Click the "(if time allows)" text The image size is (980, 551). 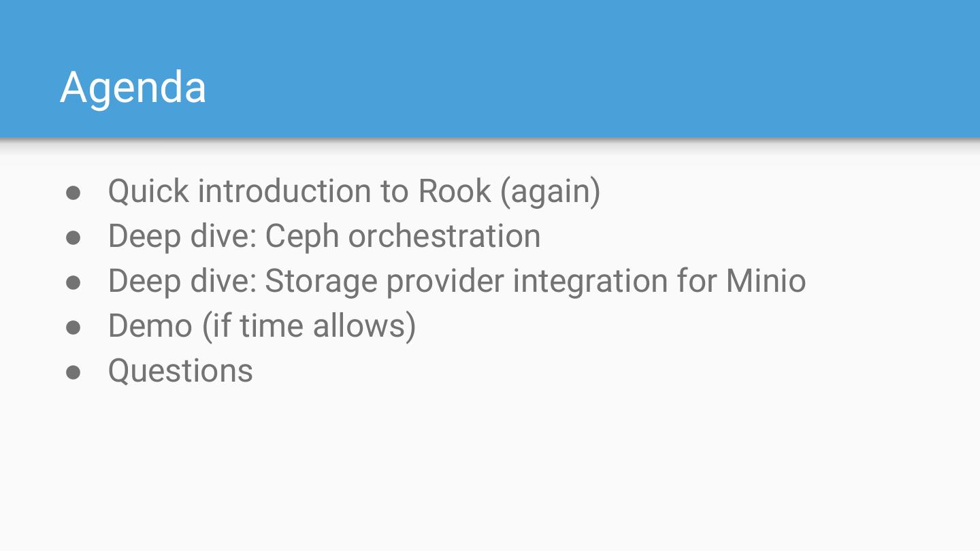[309, 326]
